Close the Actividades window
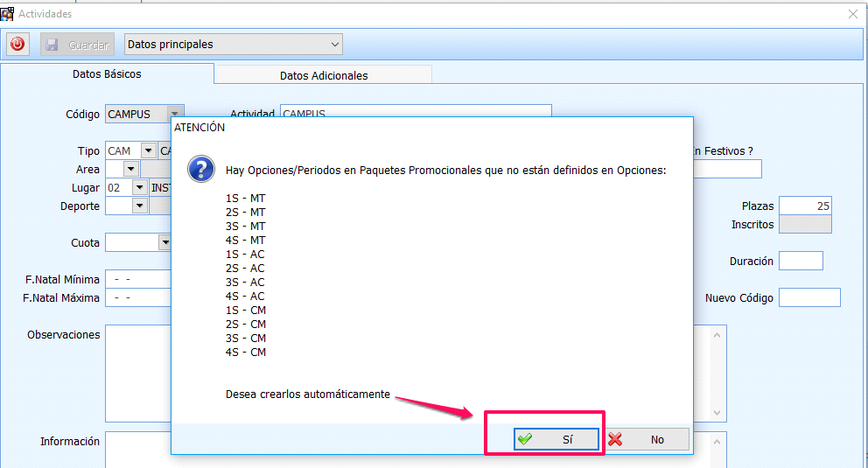 click(853, 14)
